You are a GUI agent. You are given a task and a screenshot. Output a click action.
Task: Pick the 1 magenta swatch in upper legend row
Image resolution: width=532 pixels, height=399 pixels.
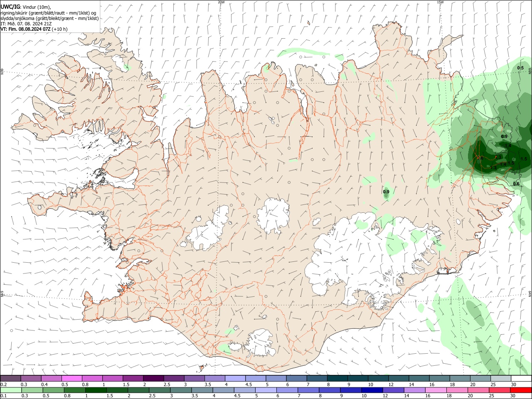(112, 378)
